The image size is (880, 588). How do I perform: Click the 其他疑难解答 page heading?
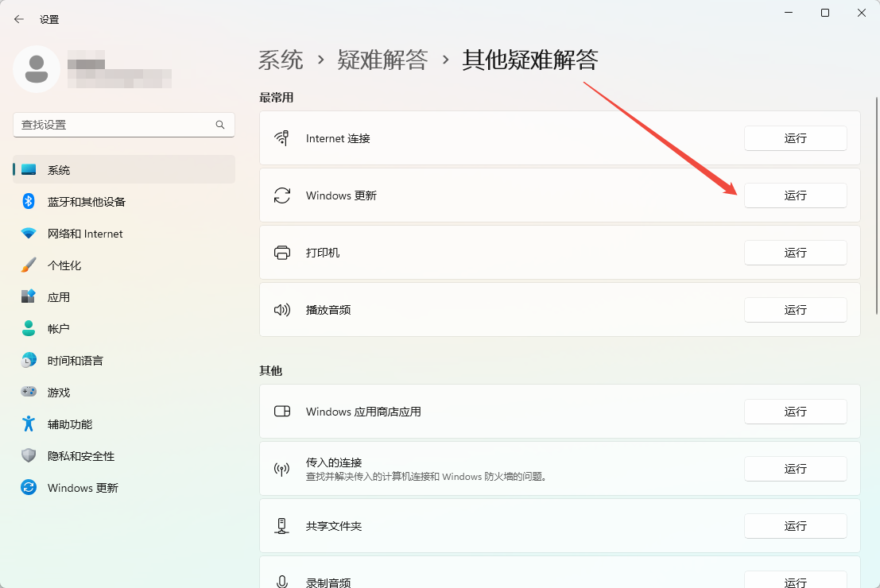529,60
